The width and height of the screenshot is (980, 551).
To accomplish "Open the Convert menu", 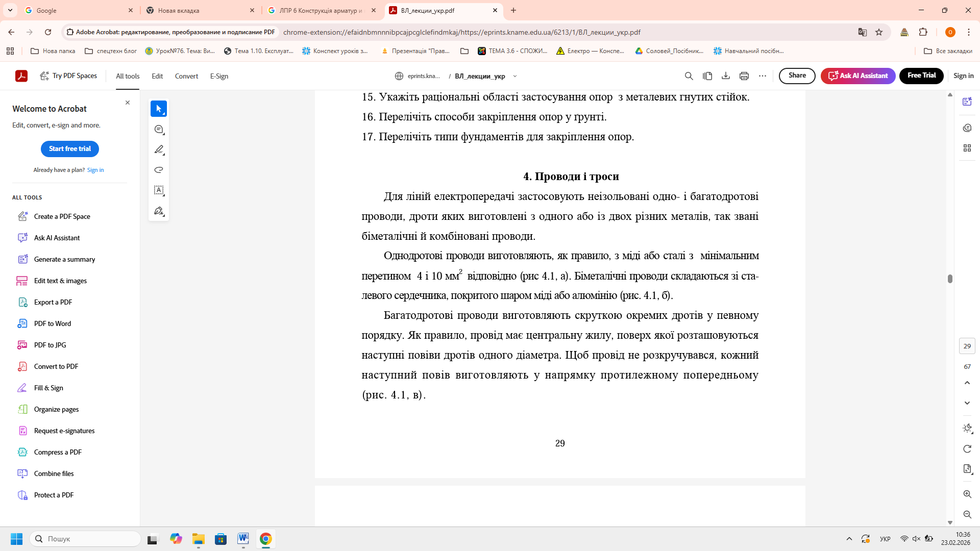I will coord(186,76).
